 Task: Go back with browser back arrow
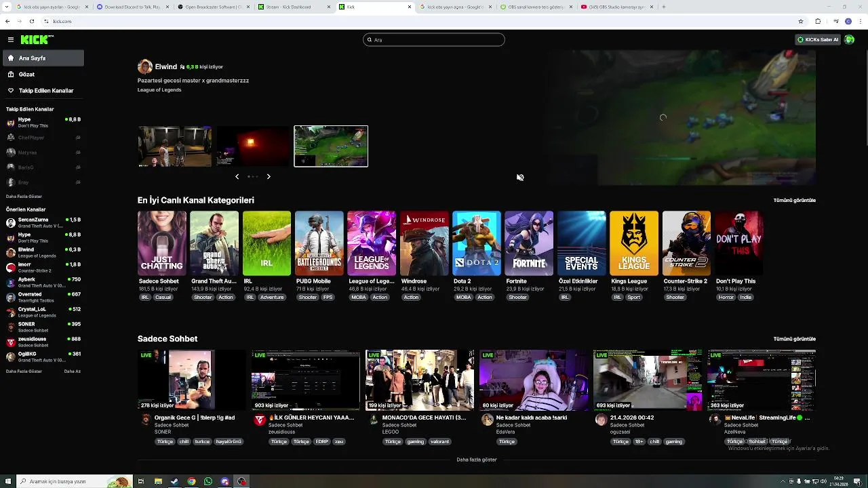6,21
